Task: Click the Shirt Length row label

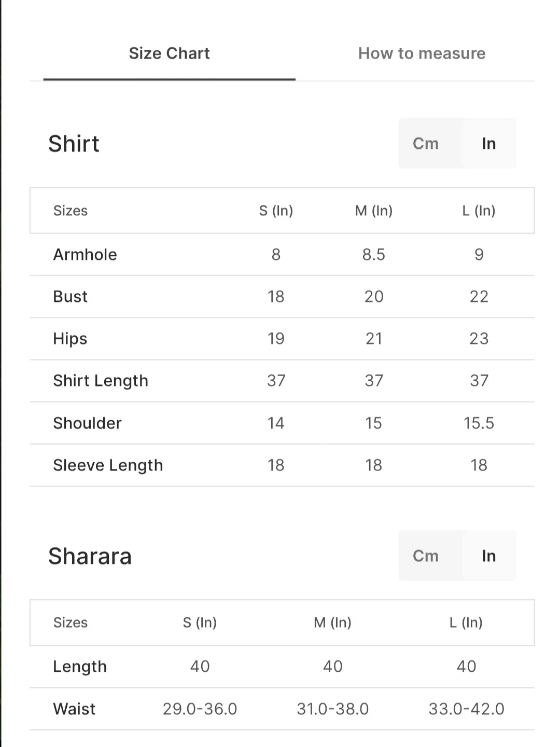Action: point(101,381)
